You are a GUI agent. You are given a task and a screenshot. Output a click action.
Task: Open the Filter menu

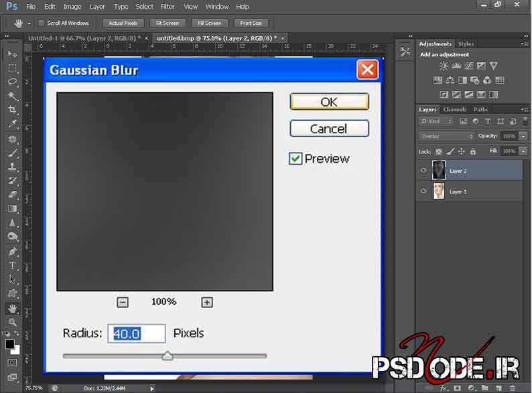tap(168, 7)
